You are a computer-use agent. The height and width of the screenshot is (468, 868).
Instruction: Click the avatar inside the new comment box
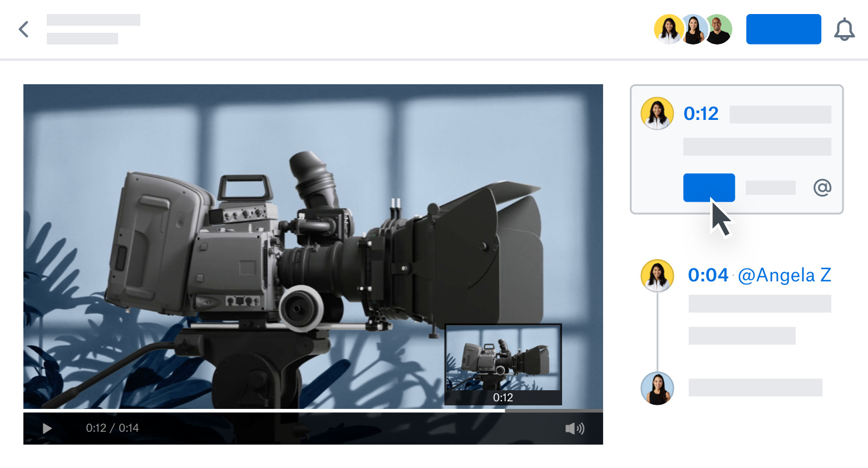pyautogui.click(x=657, y=113)
